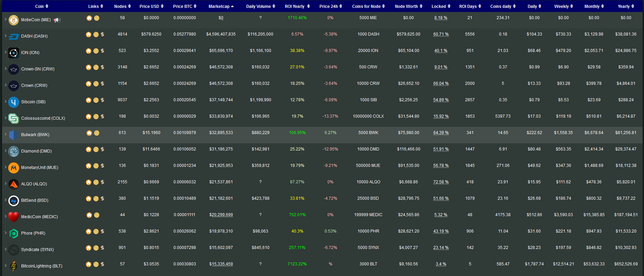This screenshot has width=644, height=276.
Task: Click the dollar icon for MonetaryUnit
Action: [103, 166]
